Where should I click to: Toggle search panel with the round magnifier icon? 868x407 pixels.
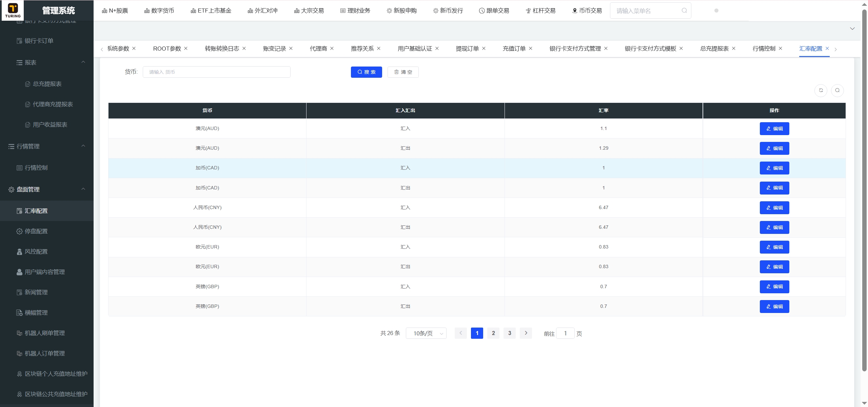pyautogui.click(x=837, y=90)
